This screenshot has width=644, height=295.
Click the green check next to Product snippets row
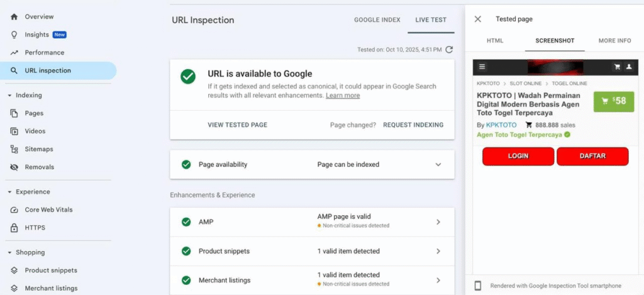click(x=186, y=251)
